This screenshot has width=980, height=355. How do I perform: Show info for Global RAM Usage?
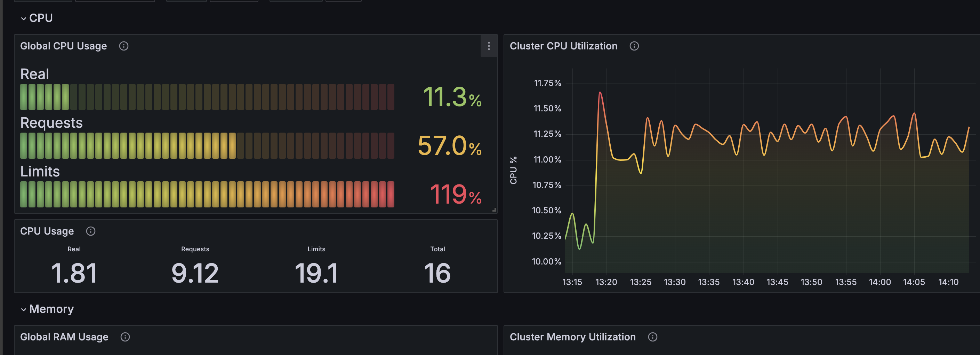pos(125,337)
